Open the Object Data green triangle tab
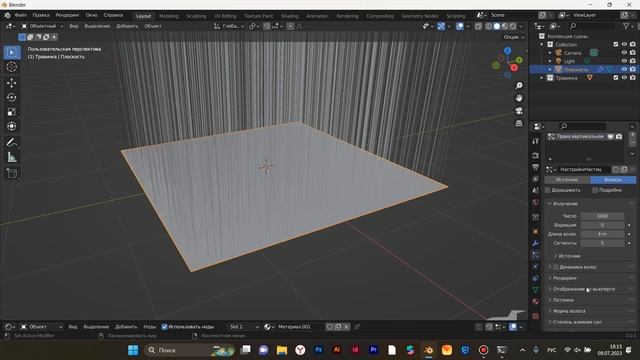The image size is (640, 360). click(x=536, y=290)
